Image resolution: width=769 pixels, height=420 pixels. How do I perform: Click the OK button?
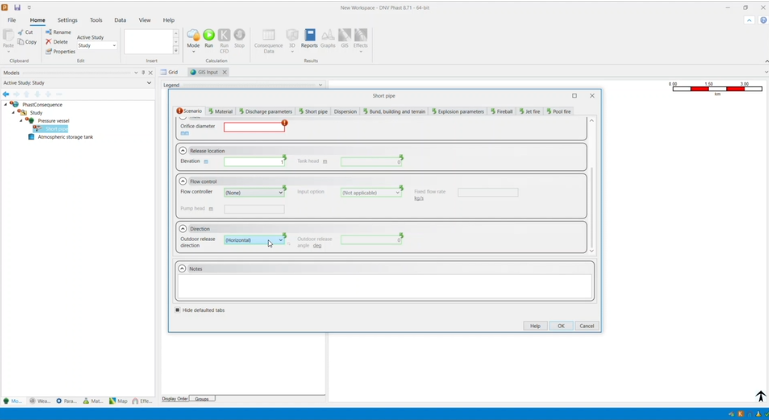click(561, 326)
